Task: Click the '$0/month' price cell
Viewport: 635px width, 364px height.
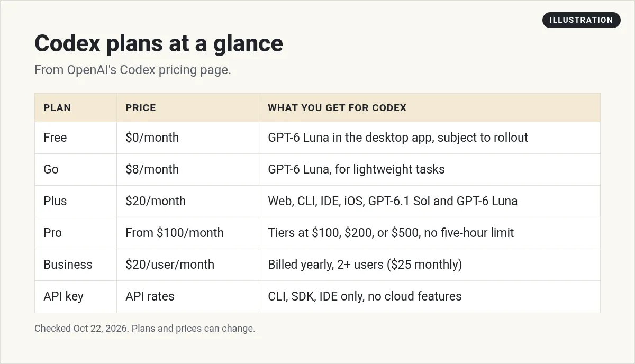Action: [x=188, y=138]
